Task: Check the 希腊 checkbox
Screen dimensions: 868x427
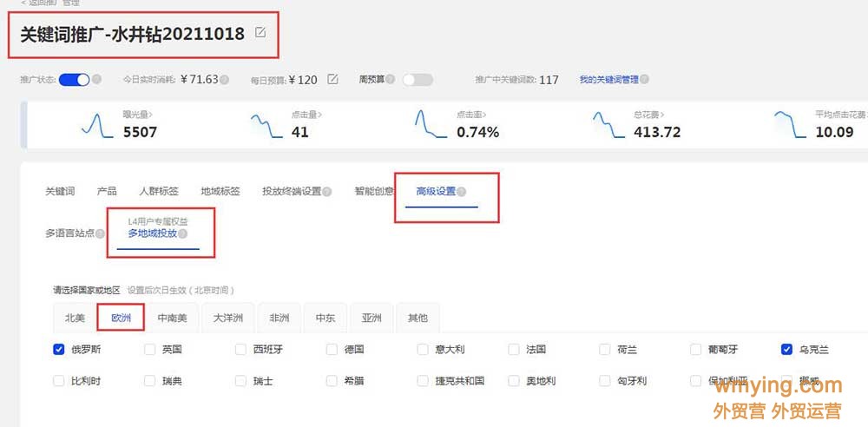Action: (x=332, y=381)
